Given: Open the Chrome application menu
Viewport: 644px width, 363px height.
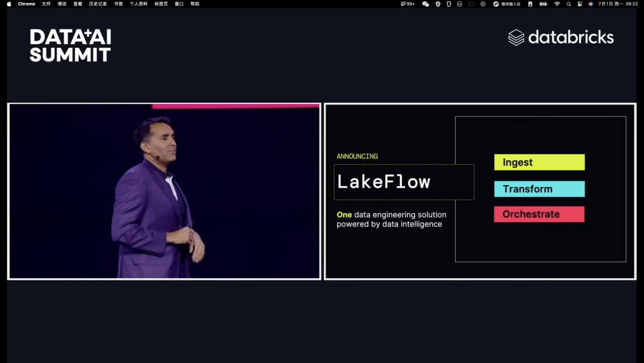Looking at the screenshot, I should pos(26,4).
